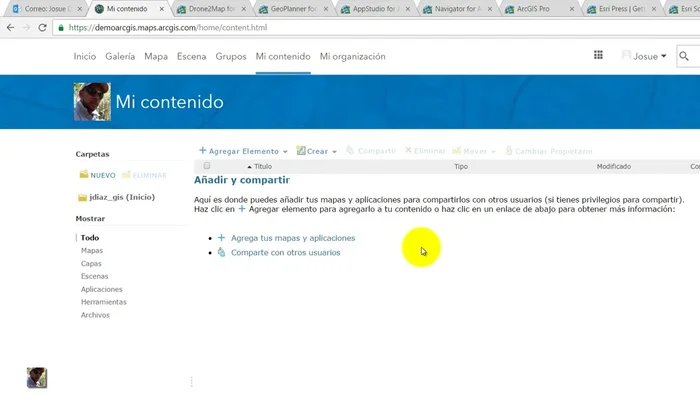
Task: Click the plus icon beside Agrega tus mapas
Action: tap(221, 238)
